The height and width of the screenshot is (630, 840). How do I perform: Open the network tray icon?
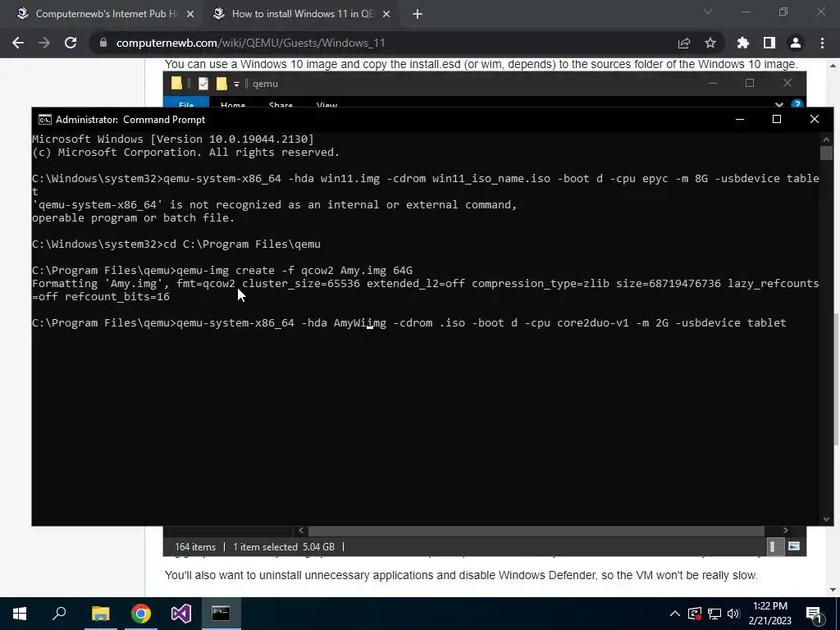[x=714, y=614]
